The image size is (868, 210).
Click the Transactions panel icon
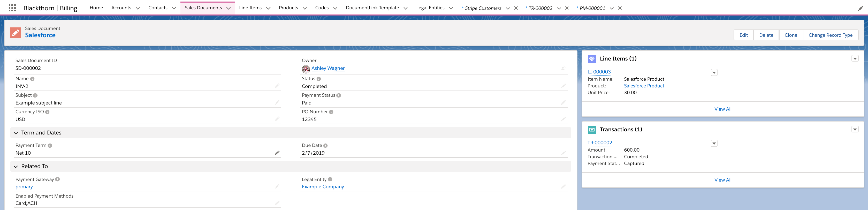click(x=592, y=130)
